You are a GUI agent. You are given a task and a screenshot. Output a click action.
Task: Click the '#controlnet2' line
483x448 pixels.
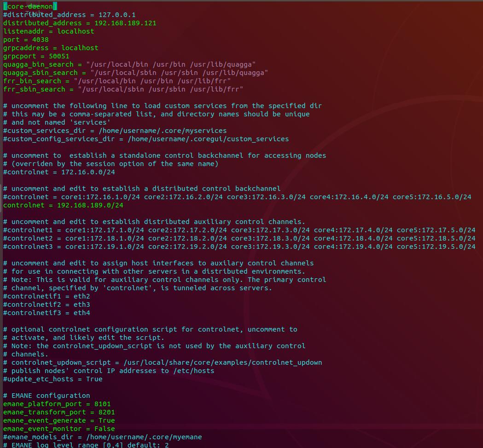(x=239, y=239)
